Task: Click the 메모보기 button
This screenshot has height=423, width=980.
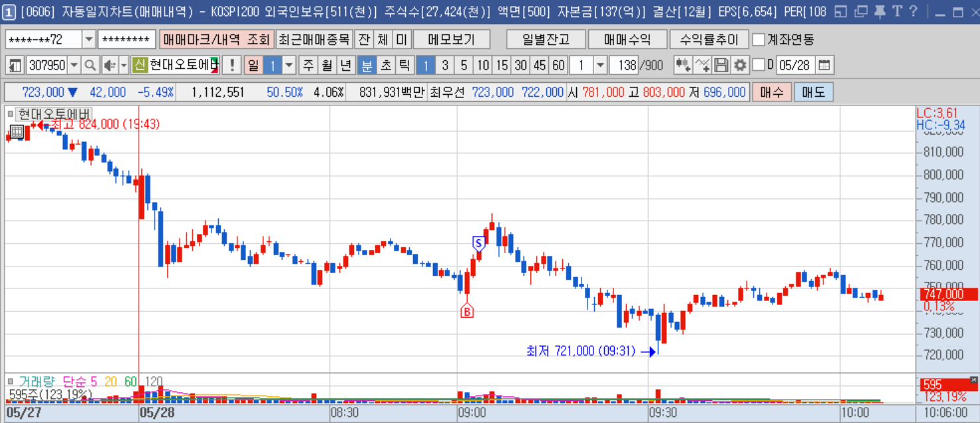Action: tap(452, 40)
